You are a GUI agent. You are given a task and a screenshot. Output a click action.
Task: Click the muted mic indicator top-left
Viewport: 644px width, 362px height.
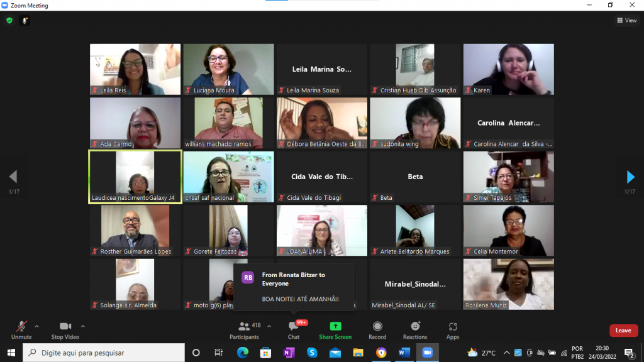(25, 21)
